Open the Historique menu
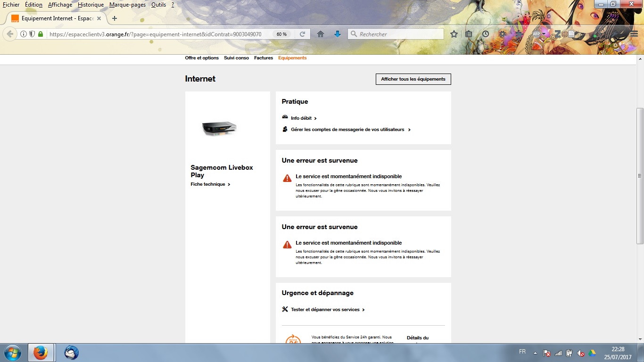Viewport: 644px width, 362px height. click(91, 5)
